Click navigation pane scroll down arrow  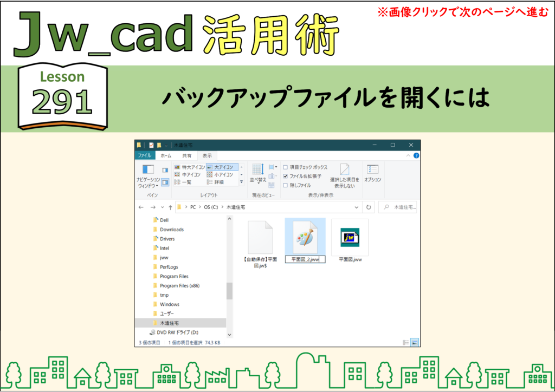[x=229, y=335]
